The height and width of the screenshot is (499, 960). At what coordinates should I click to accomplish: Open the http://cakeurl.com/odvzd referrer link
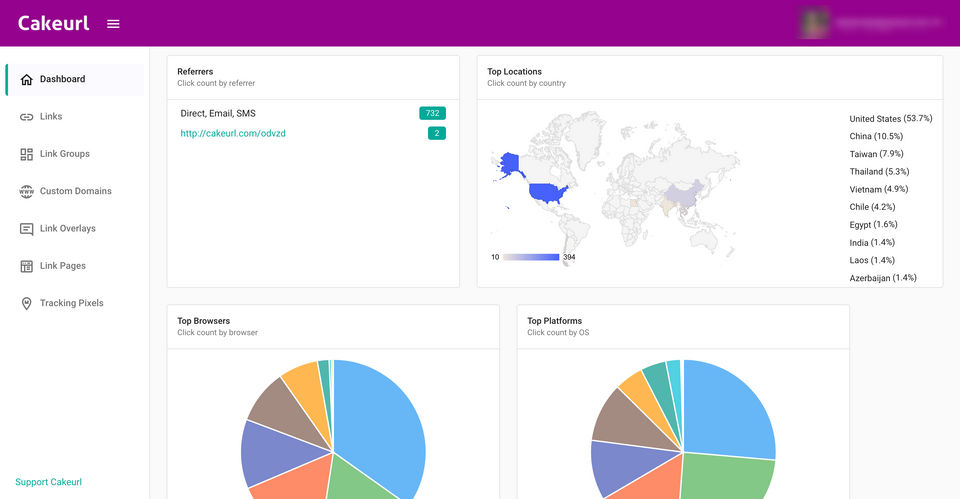233,133
